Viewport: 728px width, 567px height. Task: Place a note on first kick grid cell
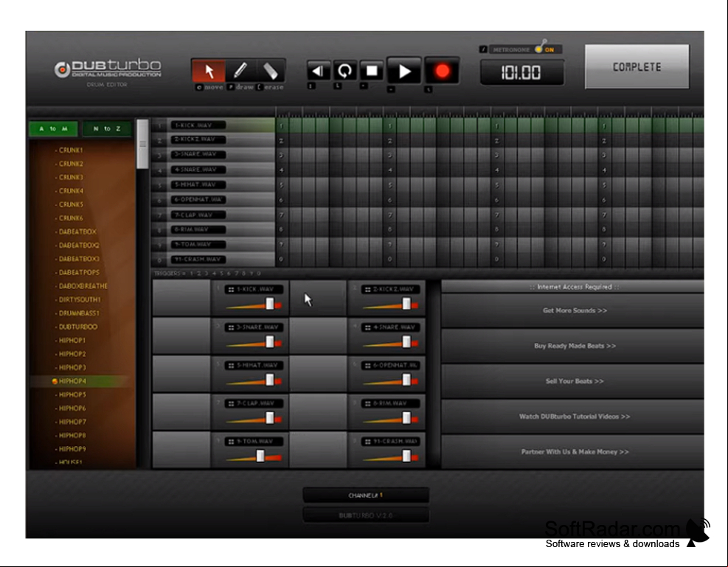[282, 125]
